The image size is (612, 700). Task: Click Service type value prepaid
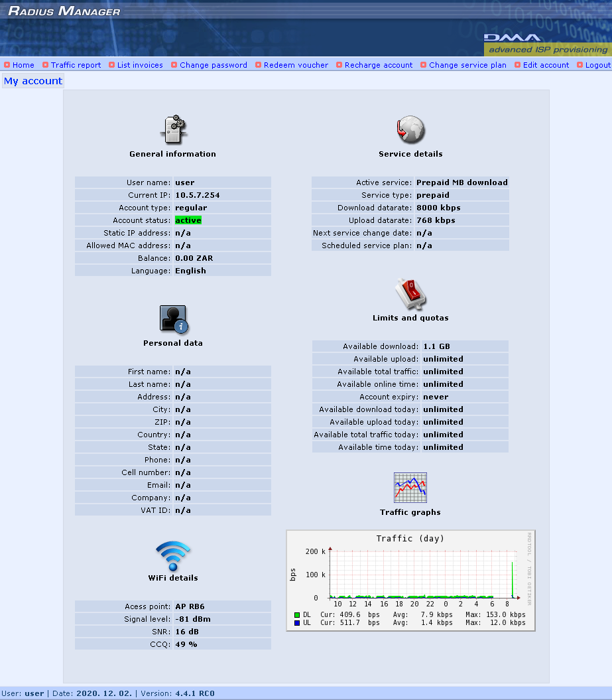pyautogui.click(x=433, y=195)
